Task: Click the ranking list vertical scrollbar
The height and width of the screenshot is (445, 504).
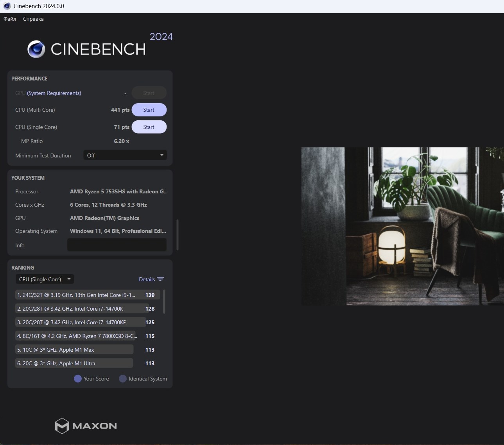Action: coord(164,302)
